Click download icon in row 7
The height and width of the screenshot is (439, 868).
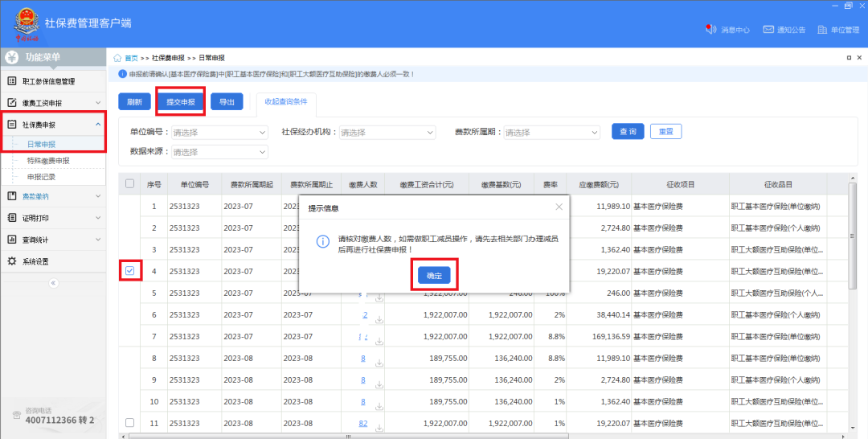click(x=379, y=341)
